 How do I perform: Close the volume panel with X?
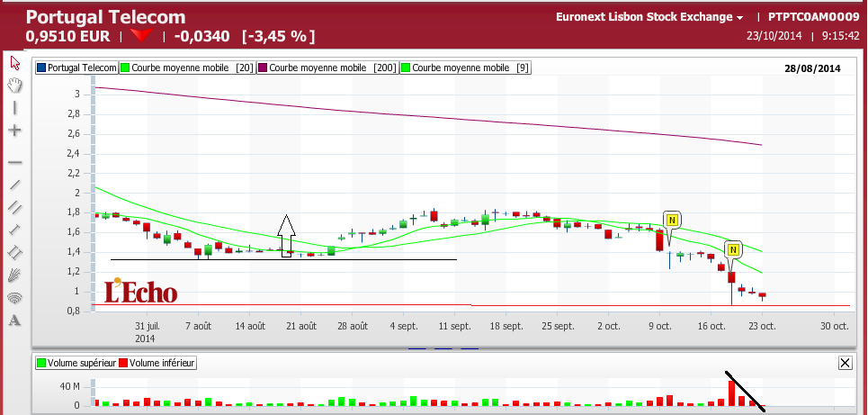845,363
